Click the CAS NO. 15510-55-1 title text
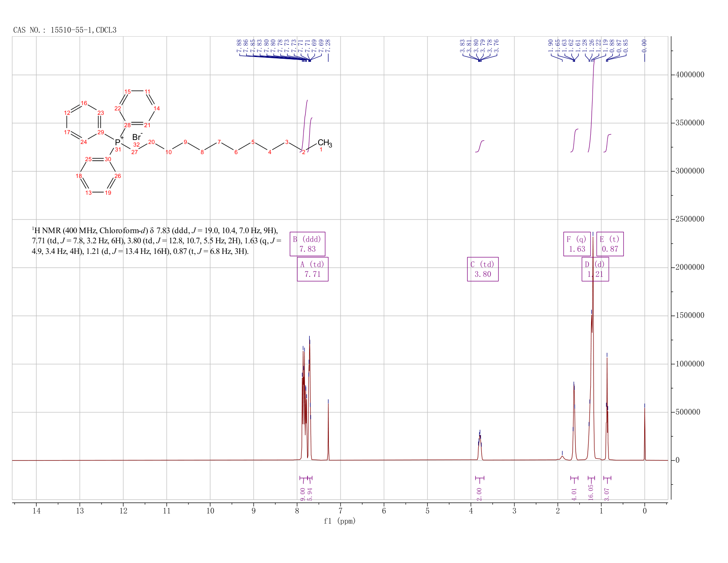Screen dimensions: 728x563 (65, 30)
